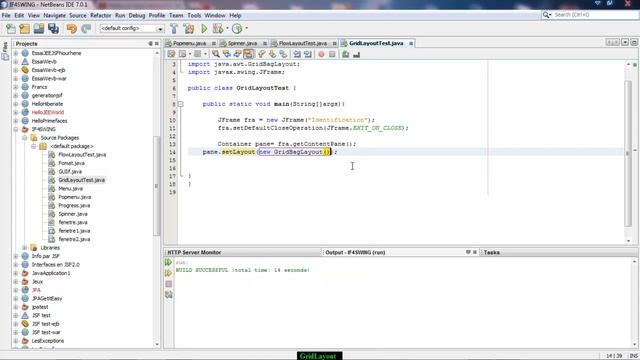Click the Previous Bookmark editor icon
Screen dimensions: 640x360
[x=262, y=54]
